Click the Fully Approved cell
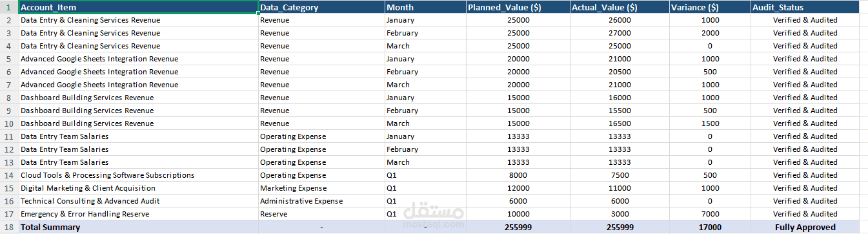868x234 pixels. coord(805,227)
